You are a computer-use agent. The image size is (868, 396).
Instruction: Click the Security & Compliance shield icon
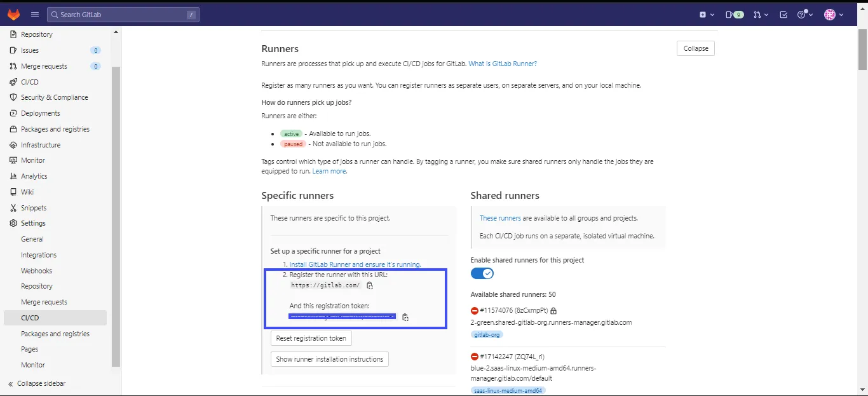tap(13, 97)
